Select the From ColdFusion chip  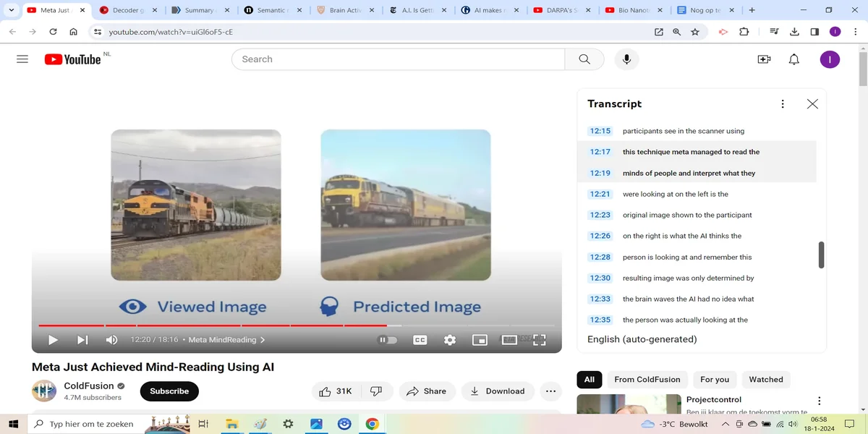(647, 380)
